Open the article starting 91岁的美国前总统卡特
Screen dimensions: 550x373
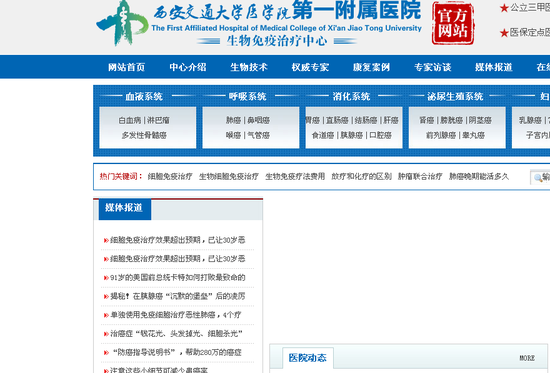tap(177, 278)
